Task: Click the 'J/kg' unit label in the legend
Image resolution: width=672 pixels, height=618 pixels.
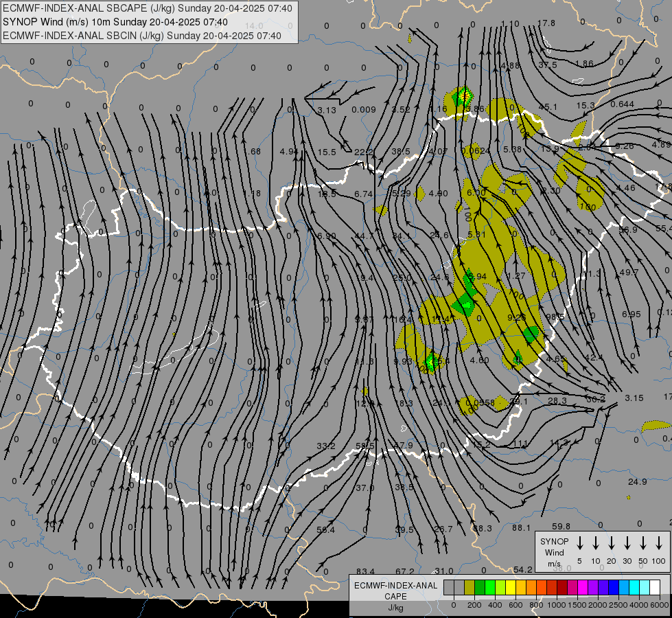Action: [395, 607]
